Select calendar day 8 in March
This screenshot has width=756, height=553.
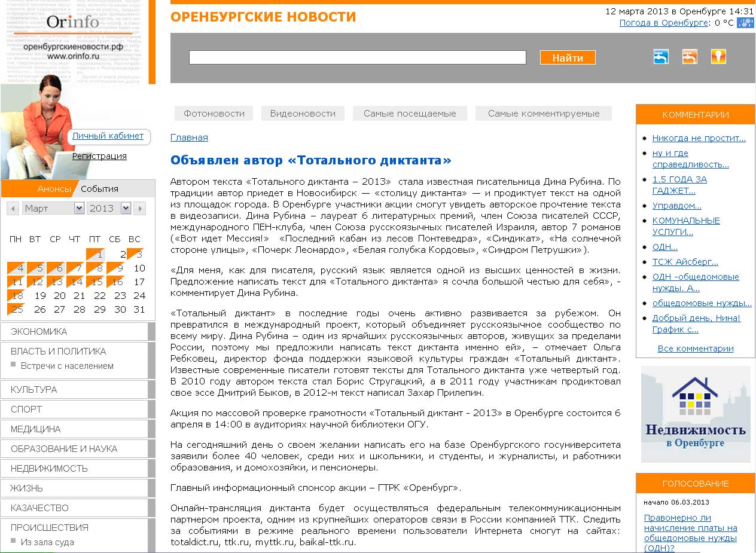point(95,268)
